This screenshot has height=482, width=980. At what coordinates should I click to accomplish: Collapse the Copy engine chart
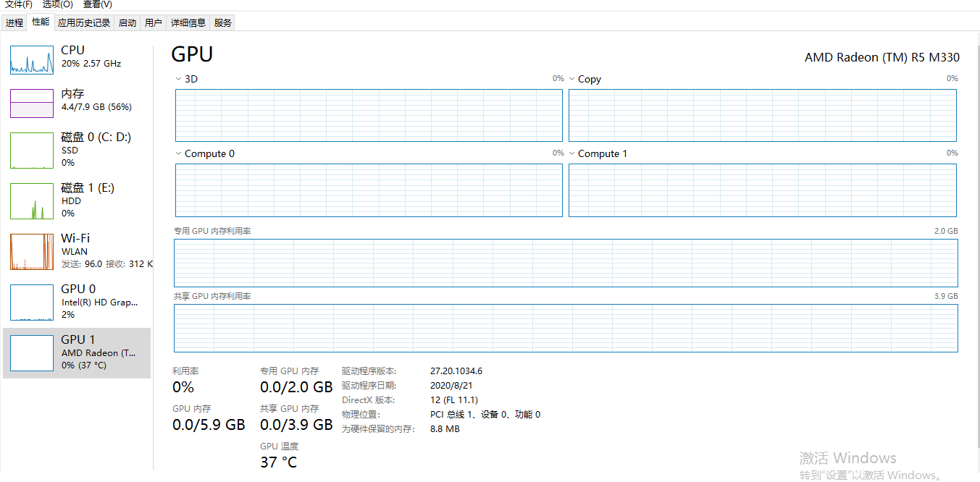[x=572, y=78]
